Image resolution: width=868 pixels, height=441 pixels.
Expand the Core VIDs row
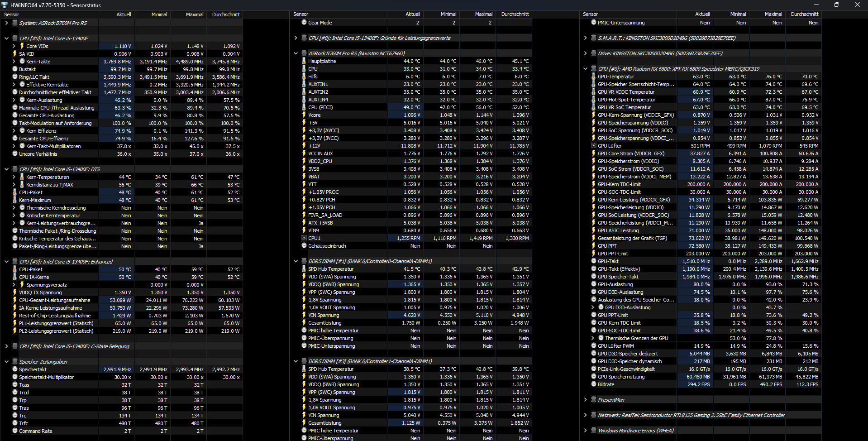pos(14,46)
